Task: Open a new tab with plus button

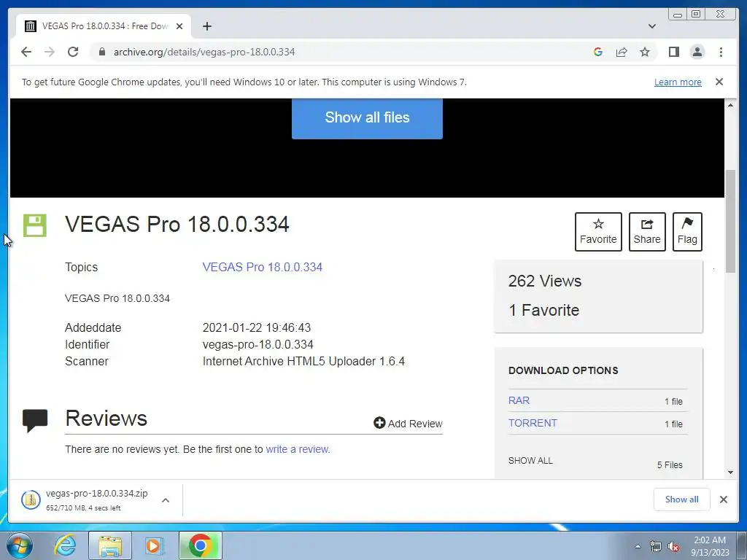Action: pos(206,26)
